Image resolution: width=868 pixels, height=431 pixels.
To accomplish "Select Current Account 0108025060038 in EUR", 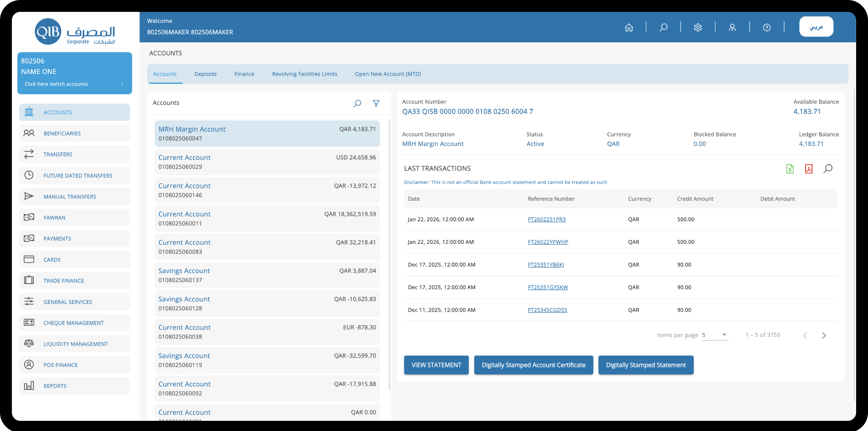I will click(267, 332).
